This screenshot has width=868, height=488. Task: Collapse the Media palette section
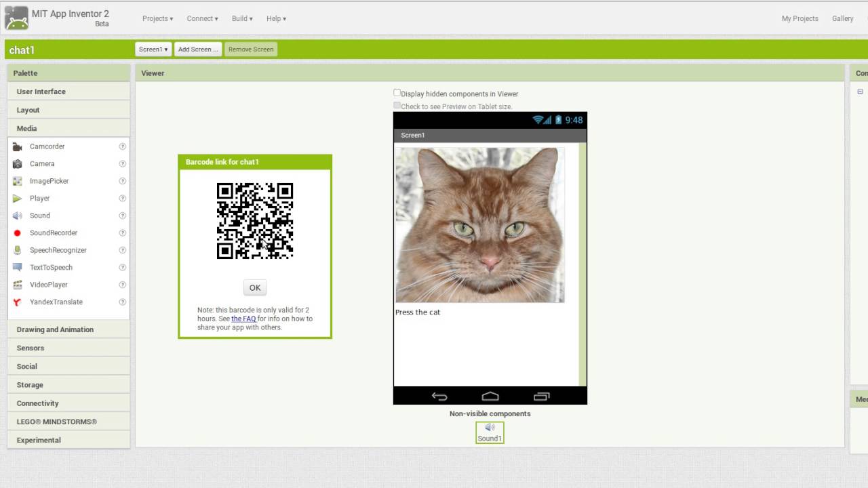coord(68,128)
